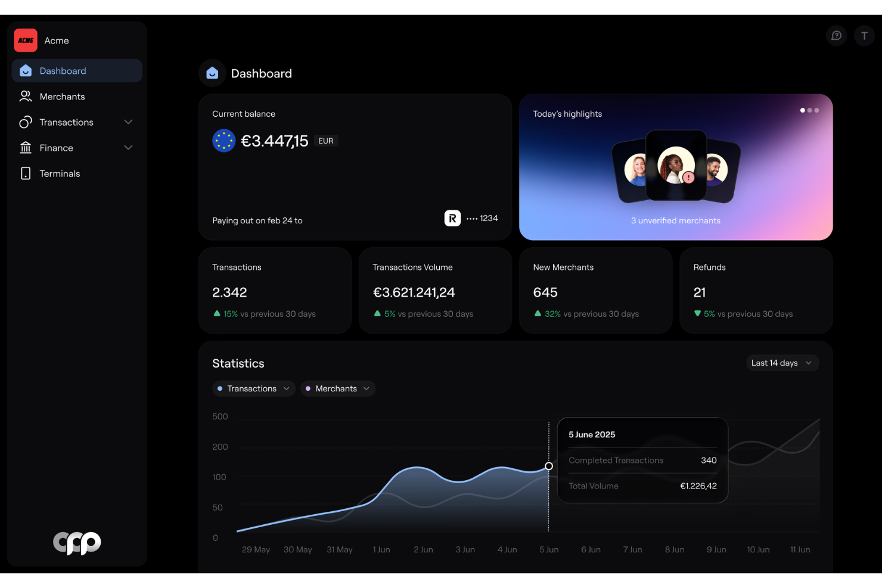Click the Finance bank building icon

[26, 148]
